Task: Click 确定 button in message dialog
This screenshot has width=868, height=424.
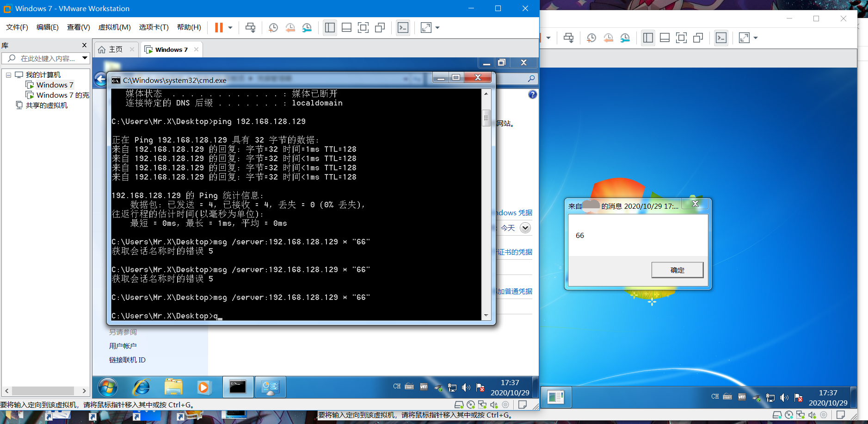Action: point(677,270)
